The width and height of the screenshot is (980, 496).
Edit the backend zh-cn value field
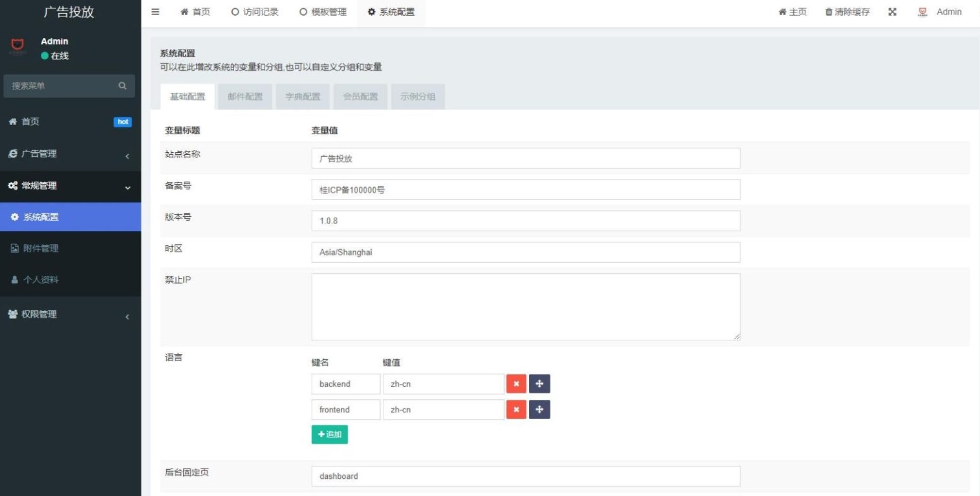(x=443, y=384)
